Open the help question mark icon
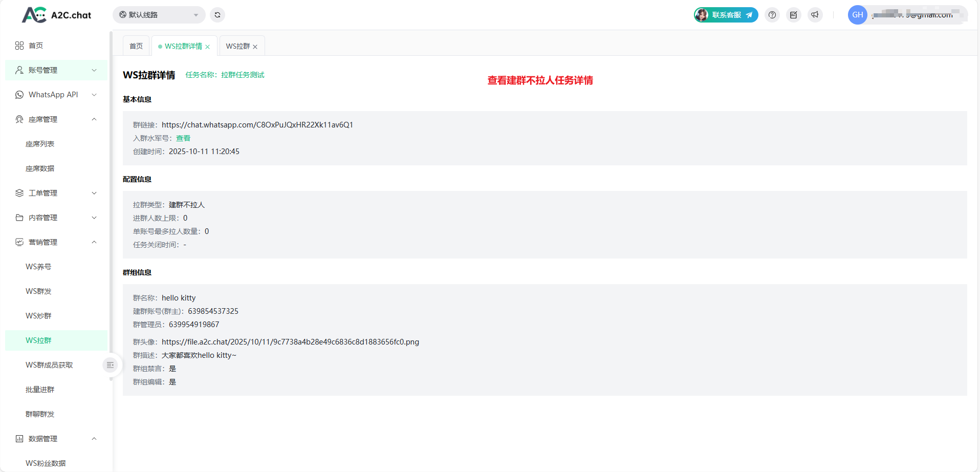 pos(772,15)
